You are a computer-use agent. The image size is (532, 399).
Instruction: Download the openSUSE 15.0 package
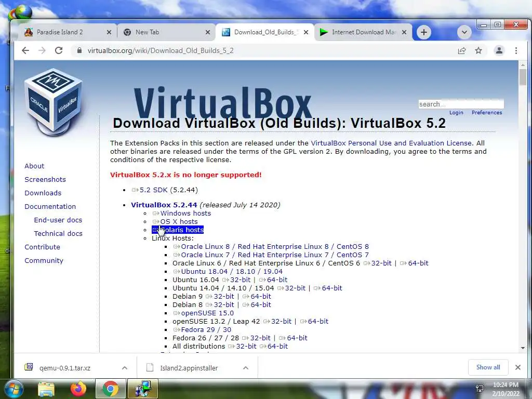203,313
